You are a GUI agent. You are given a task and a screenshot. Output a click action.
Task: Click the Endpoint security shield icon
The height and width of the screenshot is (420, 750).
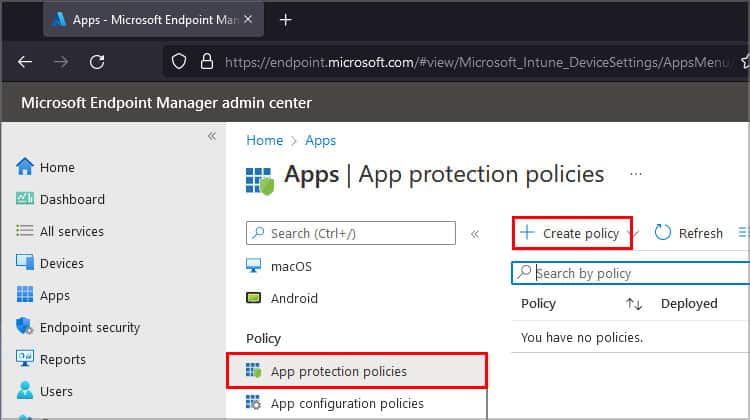[x=25, y=326]
